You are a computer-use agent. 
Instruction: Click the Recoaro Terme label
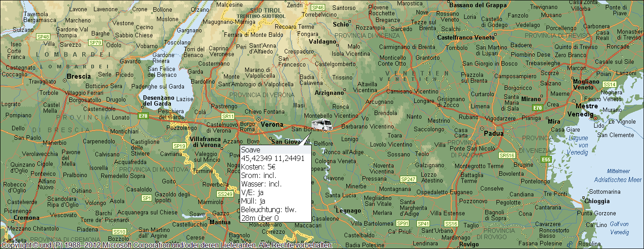click(x=295, y=27)
